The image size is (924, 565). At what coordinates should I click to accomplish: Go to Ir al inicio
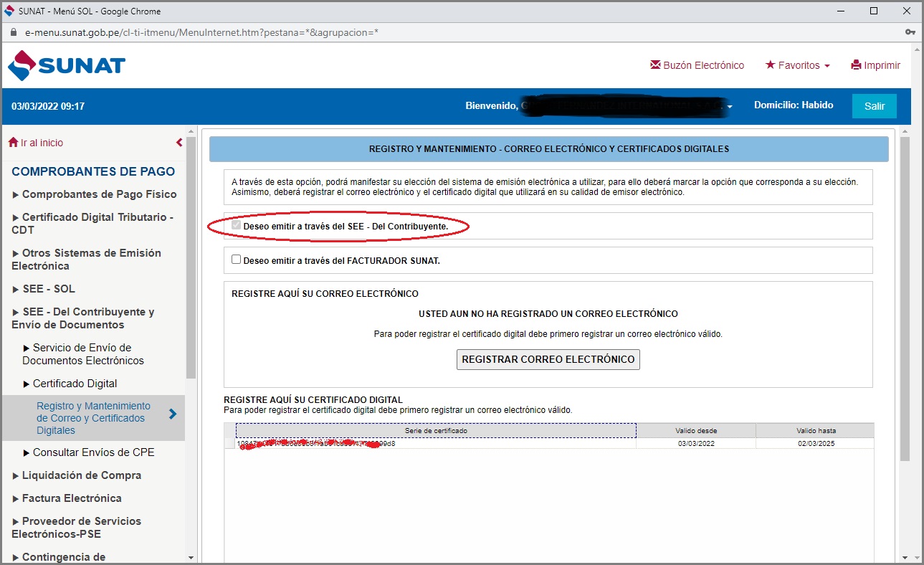[x=36, y=143]
